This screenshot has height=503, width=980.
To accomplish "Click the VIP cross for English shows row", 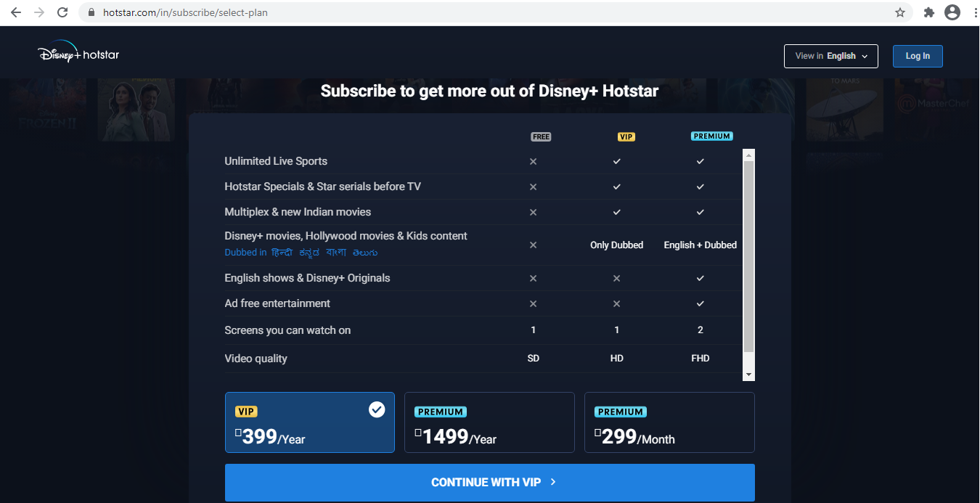I will (617, 278).
